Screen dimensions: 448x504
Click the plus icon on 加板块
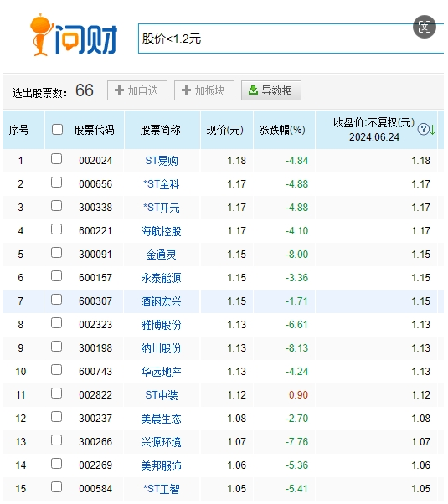click(186, 90)
